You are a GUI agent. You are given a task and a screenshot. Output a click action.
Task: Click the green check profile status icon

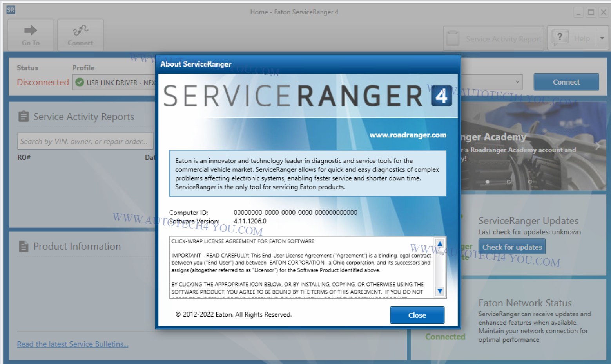click(x=80, y=83)
